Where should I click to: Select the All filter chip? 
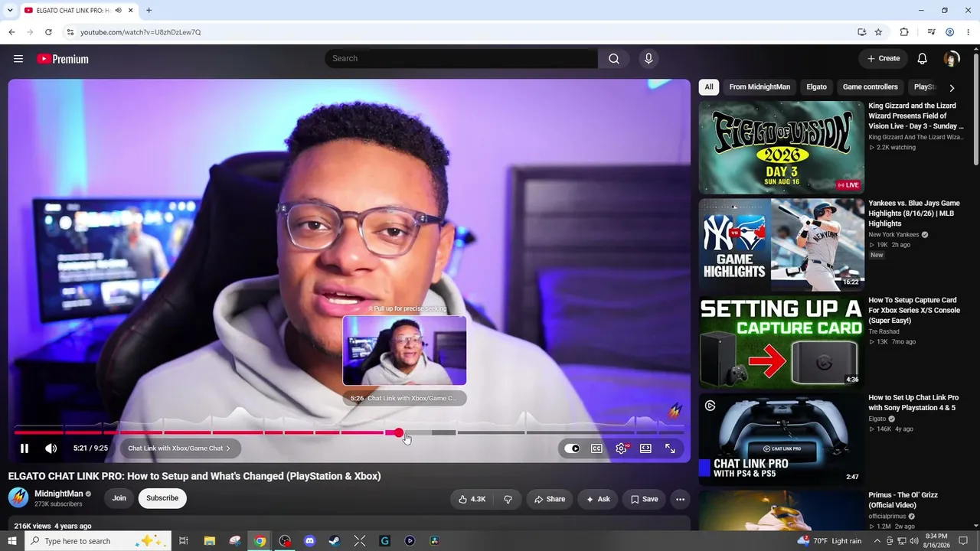point(709,87)
